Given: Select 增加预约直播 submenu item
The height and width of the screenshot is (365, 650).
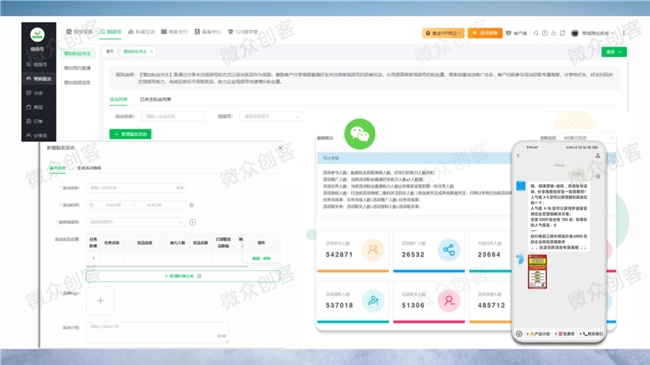Looking at the screenshot, I should point(77,68).
